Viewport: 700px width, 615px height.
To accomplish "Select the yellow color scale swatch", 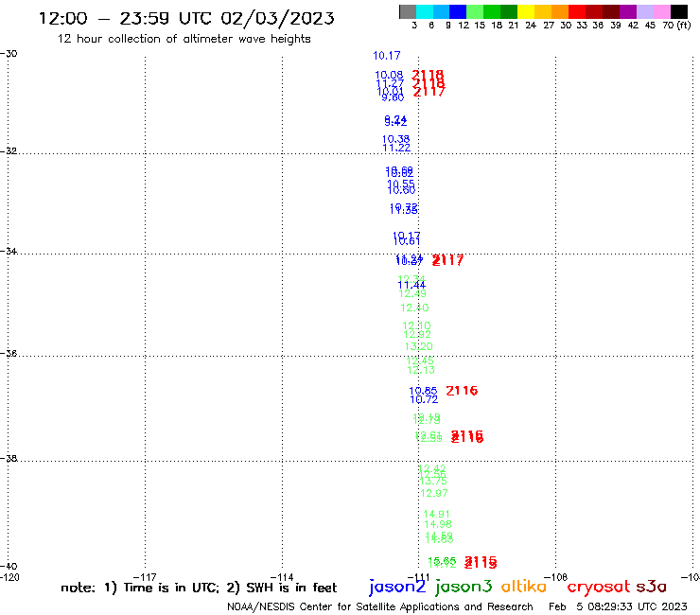I will (x=525, y=11).
